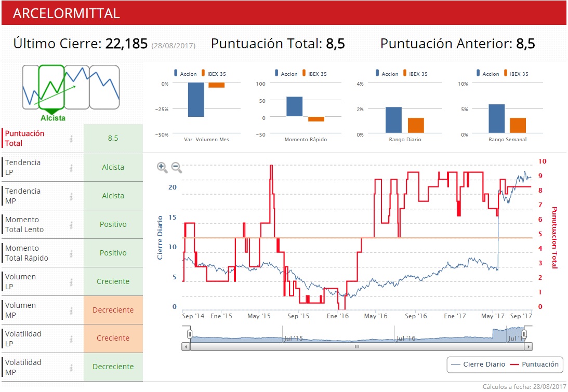Toggle IBEX 35 legend in Rango Semanal chart
568x392 pixels.
[516, 74]
